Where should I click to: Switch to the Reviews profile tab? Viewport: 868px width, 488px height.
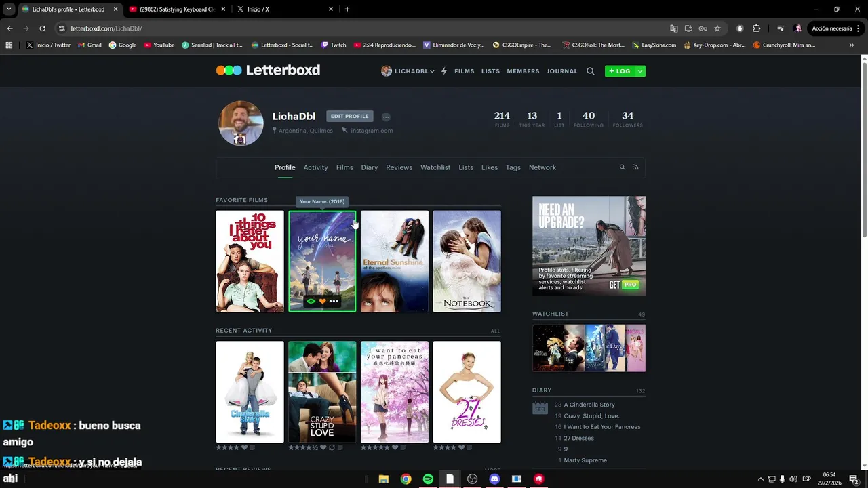399,167
